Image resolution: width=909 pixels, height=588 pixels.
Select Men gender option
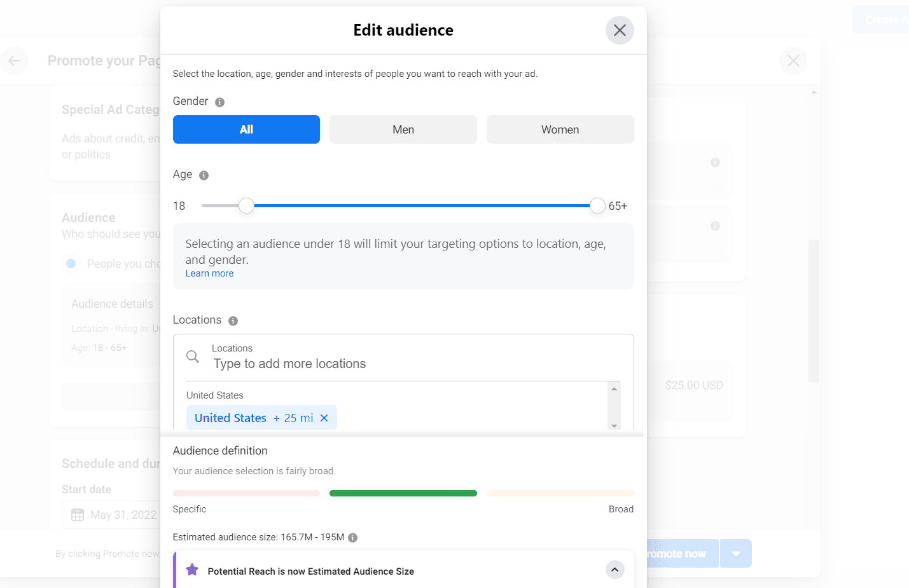403,130
